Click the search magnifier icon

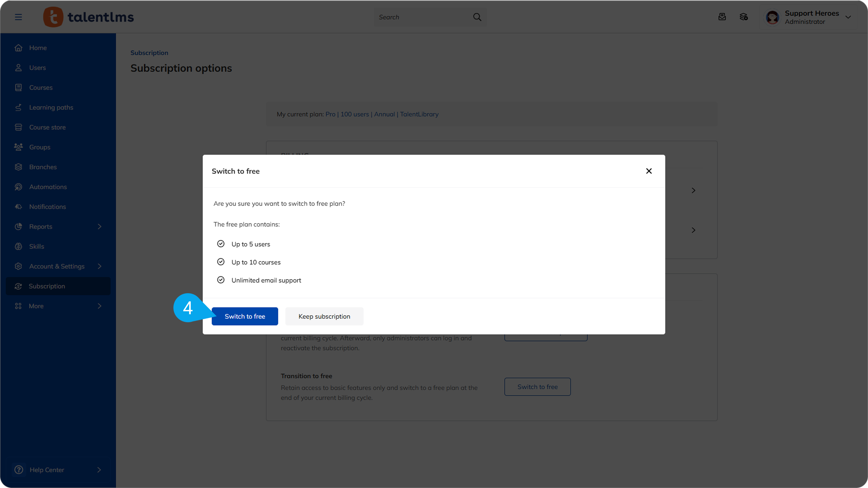click(477, 17)
